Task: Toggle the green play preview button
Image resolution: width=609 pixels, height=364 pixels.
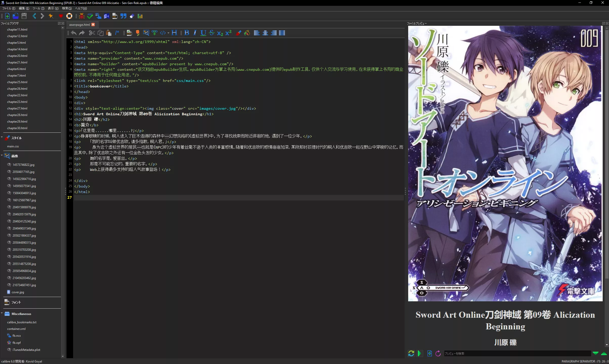Action: (419, 353)
